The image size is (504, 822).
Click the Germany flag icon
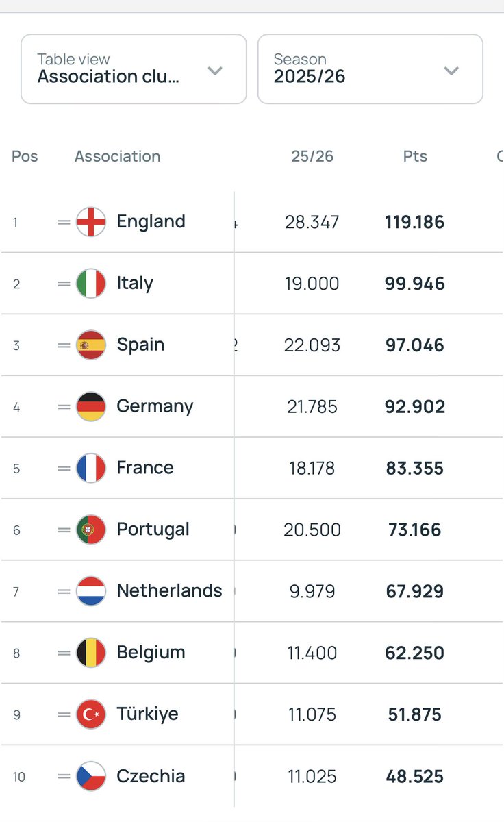click(x=91, y=407)
